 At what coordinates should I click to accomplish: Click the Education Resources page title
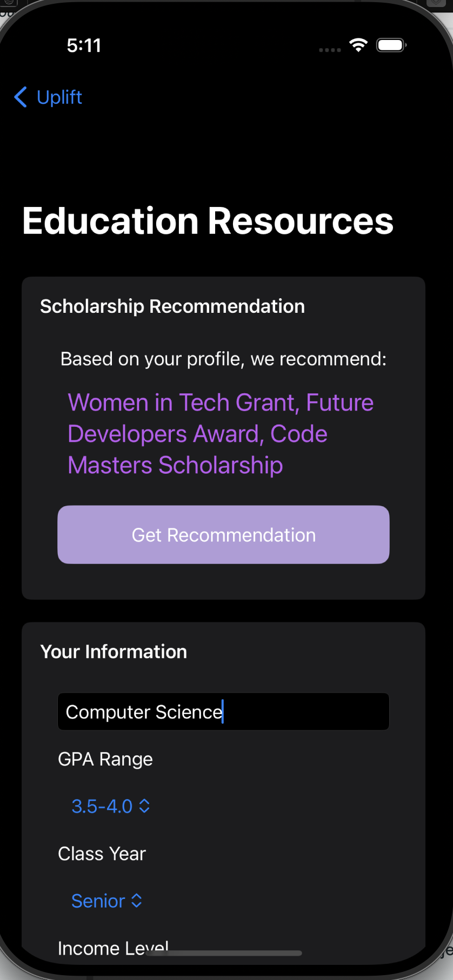[x=208, y=221]
